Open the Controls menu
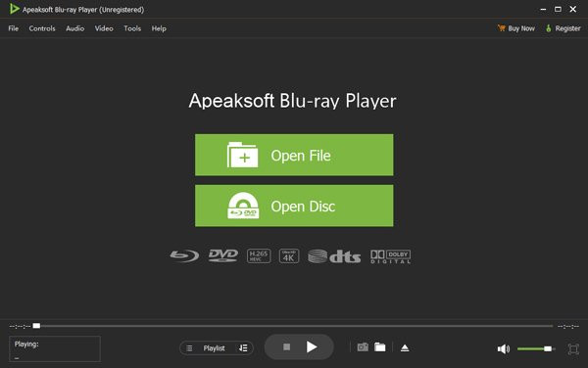The width and height of the screenshot is (588, 368). pyautogui.click(x=42, y=28)
